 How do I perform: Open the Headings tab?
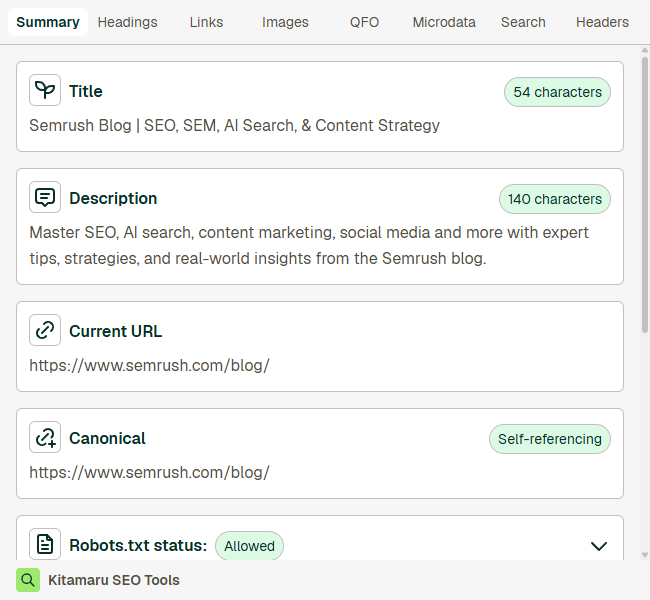(127, 22)
